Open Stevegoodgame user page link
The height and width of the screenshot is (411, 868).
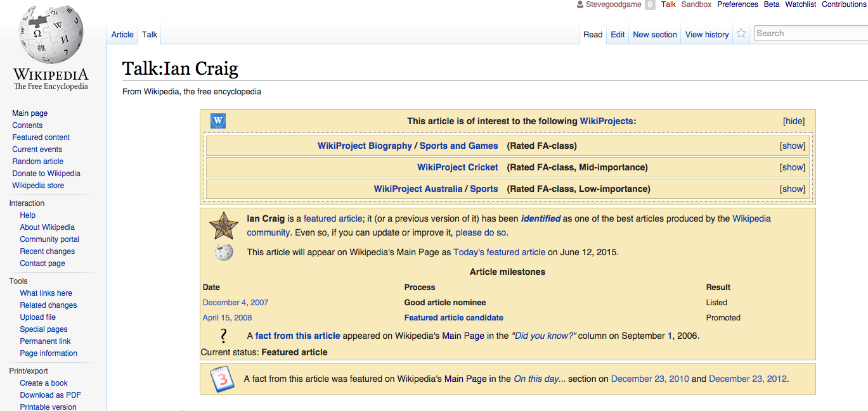point(612,4)
